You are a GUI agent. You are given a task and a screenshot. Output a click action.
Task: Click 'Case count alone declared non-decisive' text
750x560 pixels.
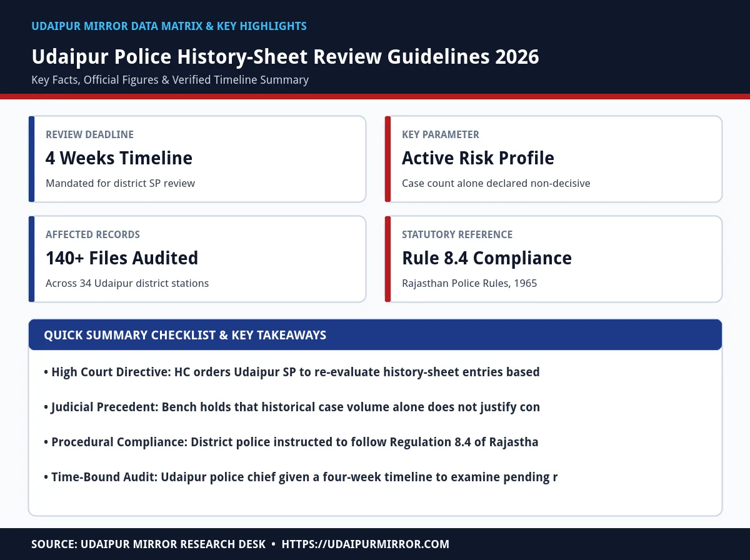click(x=496, y=184)
